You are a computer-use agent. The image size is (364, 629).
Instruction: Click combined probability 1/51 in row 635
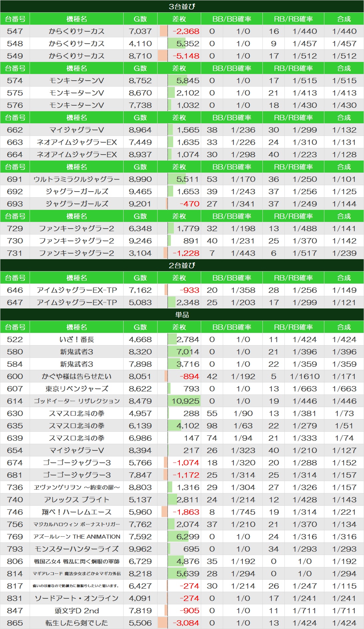click(x=344, y=426)
